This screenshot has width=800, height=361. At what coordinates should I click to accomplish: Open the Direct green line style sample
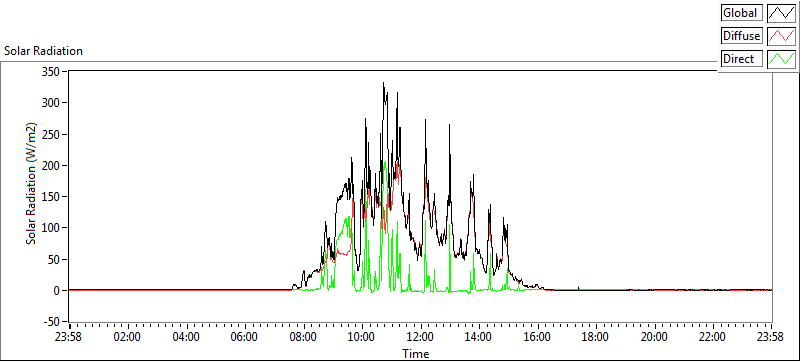[782, 59]
